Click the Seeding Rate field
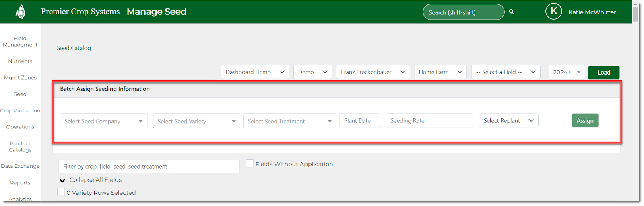This screenshot has height=206, width=644. click(x=429, y=120)
